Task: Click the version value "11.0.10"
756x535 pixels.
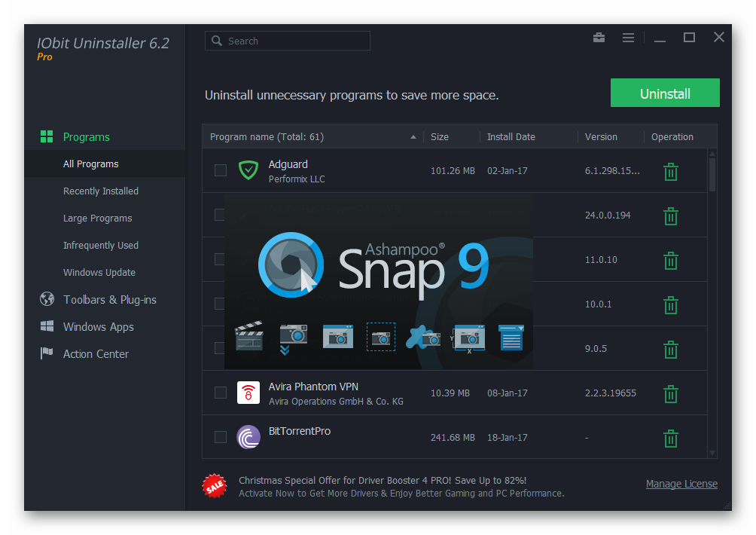Action: (601, 259)
